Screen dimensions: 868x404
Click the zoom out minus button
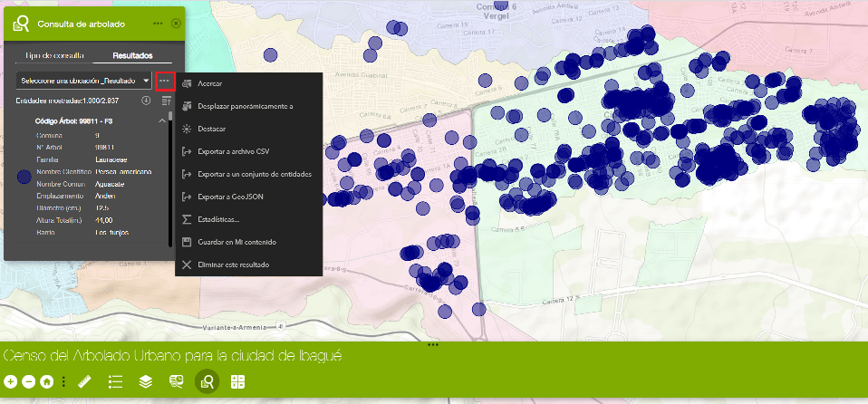tap(28, 382)
